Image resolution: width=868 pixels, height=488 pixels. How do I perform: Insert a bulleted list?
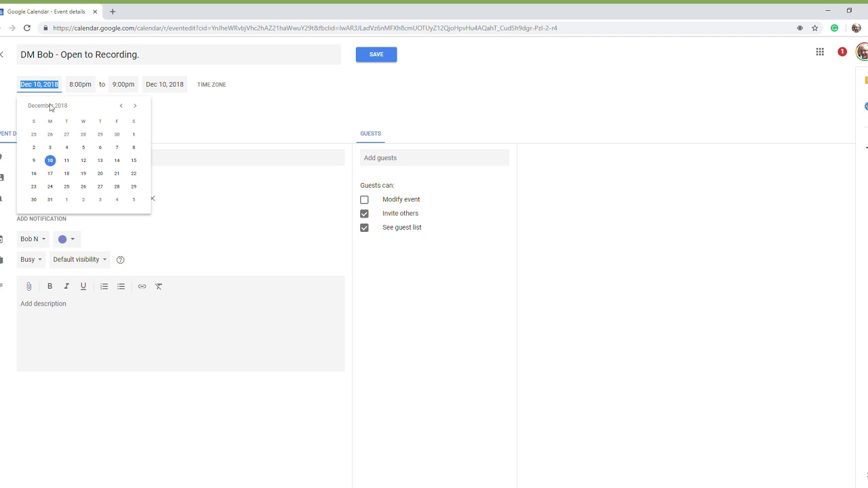coord(121,287)
